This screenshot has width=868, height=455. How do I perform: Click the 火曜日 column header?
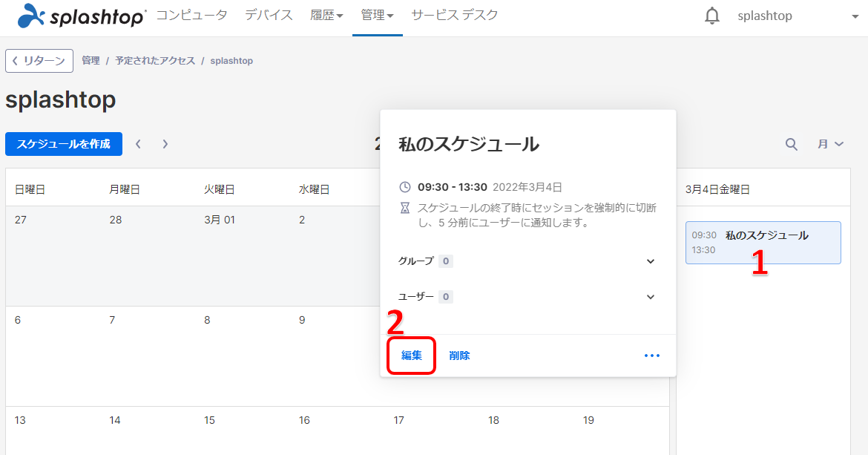pos(219,189)
